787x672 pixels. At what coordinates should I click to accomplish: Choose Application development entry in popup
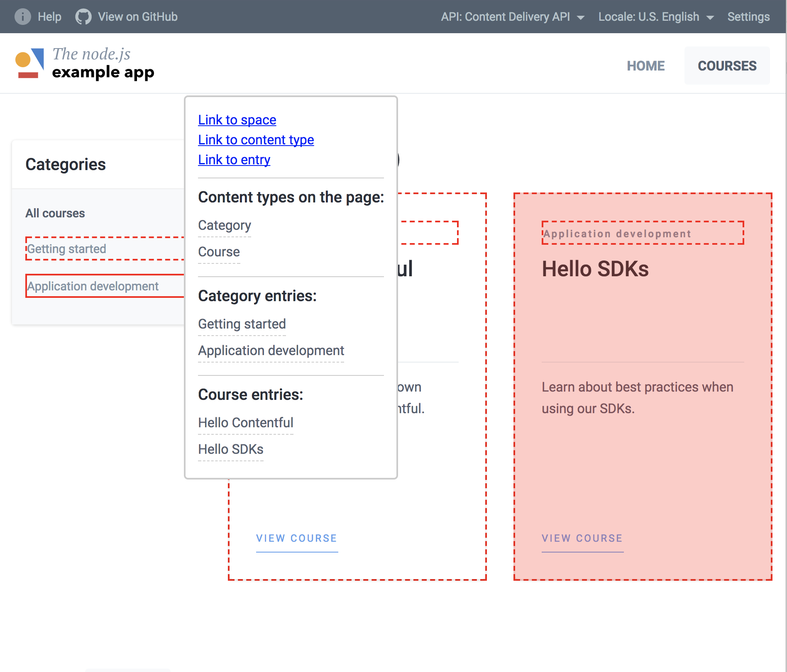[x=271, y=351]
